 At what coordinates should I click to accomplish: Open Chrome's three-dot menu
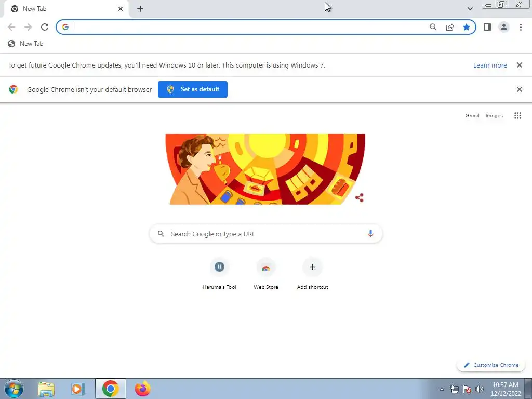tap(521, 27)
